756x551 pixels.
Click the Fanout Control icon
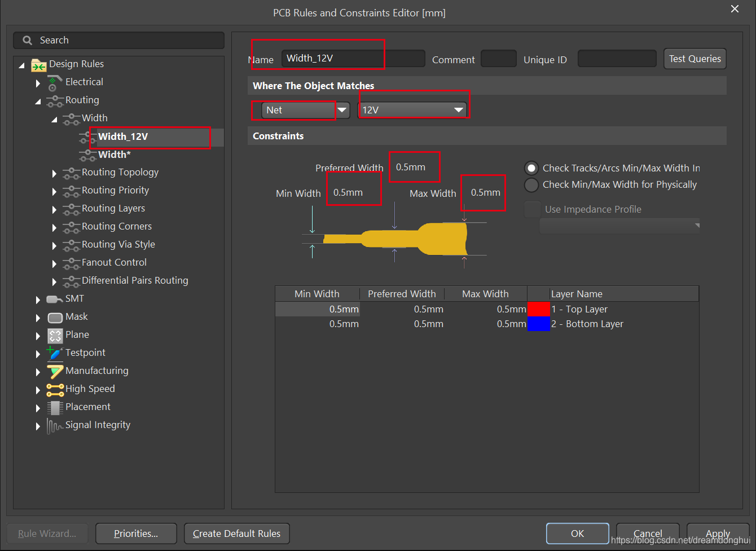coord(71,263)
